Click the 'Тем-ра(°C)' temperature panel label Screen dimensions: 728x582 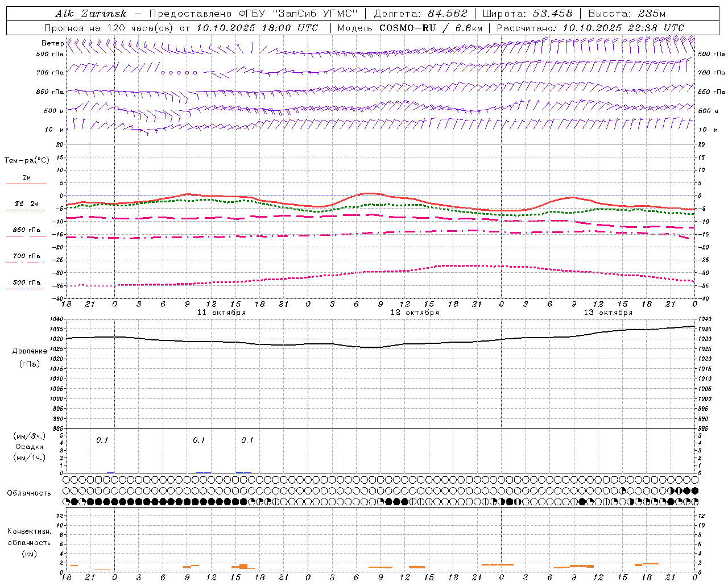[27, 160]
